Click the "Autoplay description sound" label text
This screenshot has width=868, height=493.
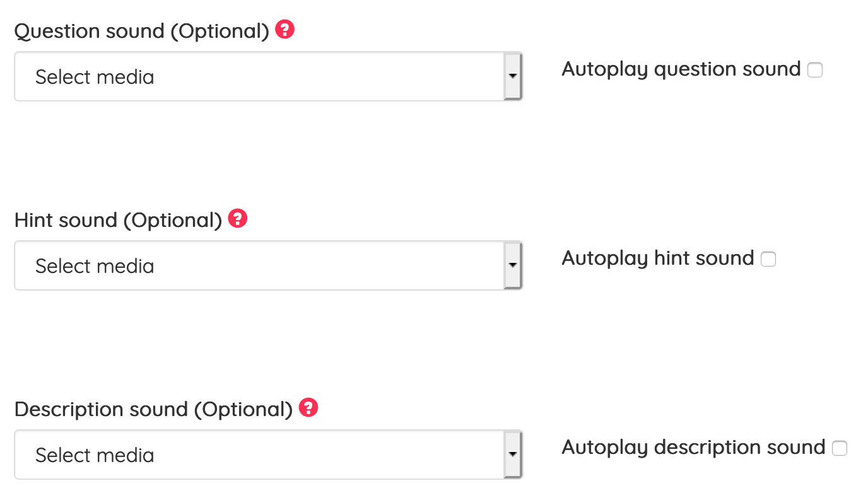[x=693, y=447]
